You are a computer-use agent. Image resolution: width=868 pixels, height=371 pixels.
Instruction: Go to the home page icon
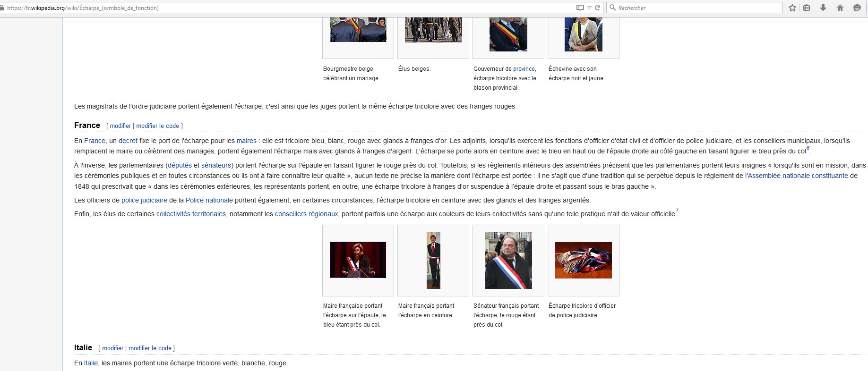pyautogui.click(x=840, y=8)
